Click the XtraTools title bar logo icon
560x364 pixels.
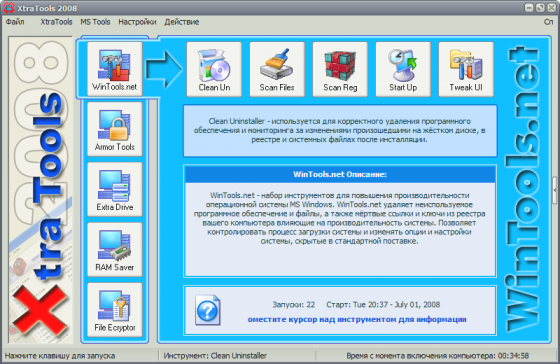(9, 8)
